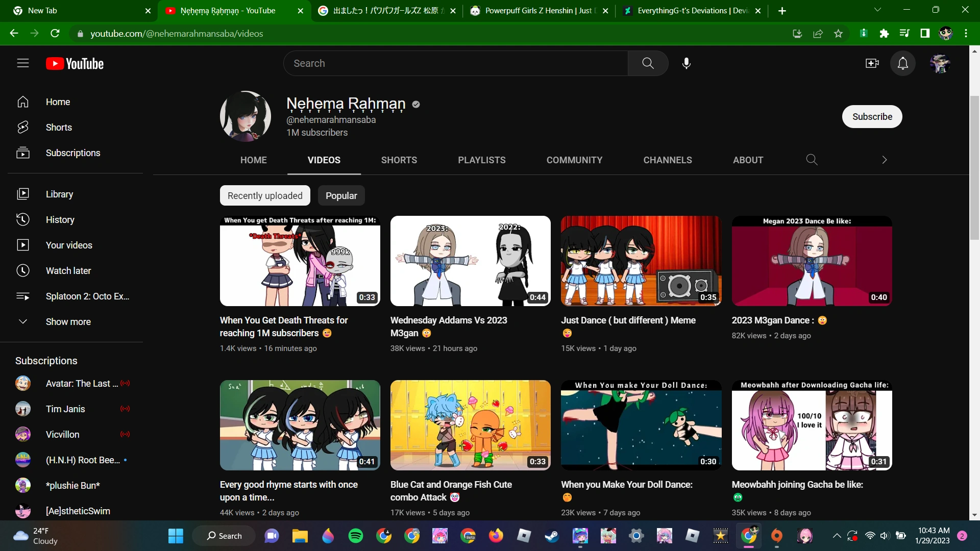Image resolution: width=980 pixels, height=551 pixels.
Task: Switch to the PLAYLISTS tab
Action: 481,160
